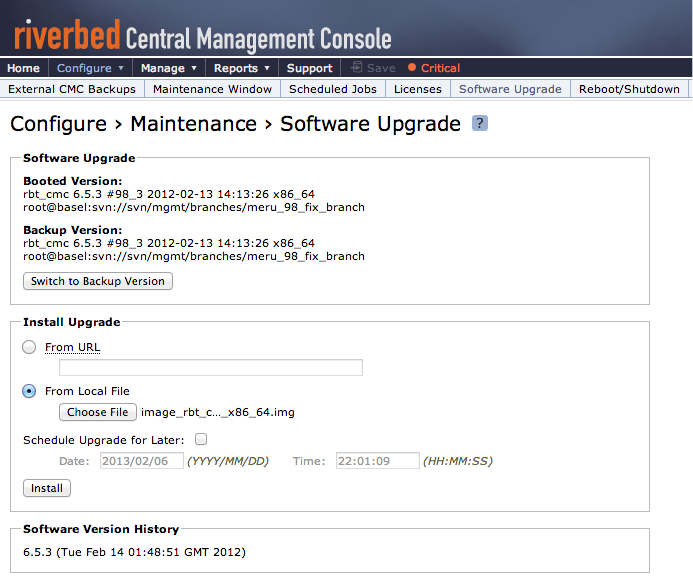Click the Critical status indicator
The image size is (693, 581).
pos(434,68)
